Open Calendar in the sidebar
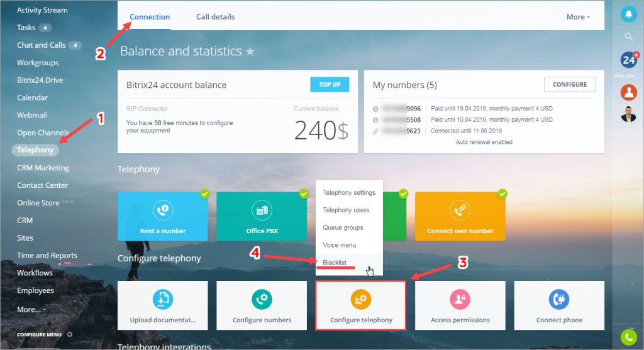 point(32,97)
